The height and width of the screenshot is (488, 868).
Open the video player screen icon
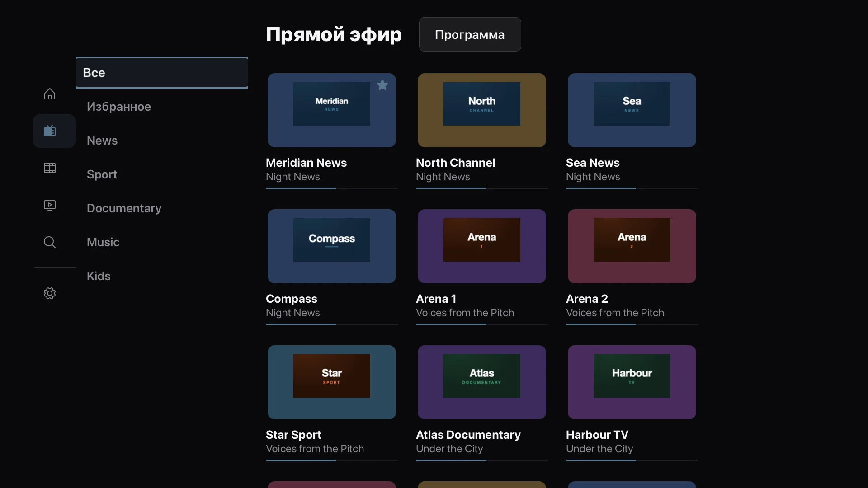[x=50, y=206]
